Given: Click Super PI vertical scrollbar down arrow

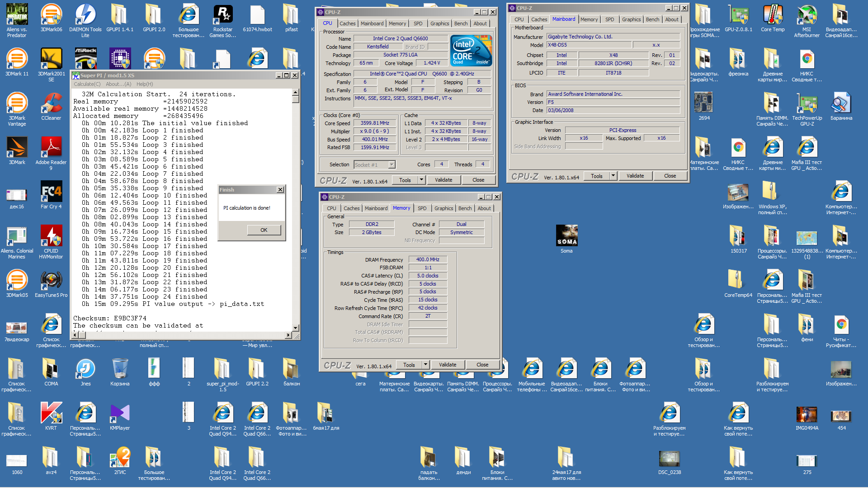Looking at the screenshot, I should coord(296,328).
